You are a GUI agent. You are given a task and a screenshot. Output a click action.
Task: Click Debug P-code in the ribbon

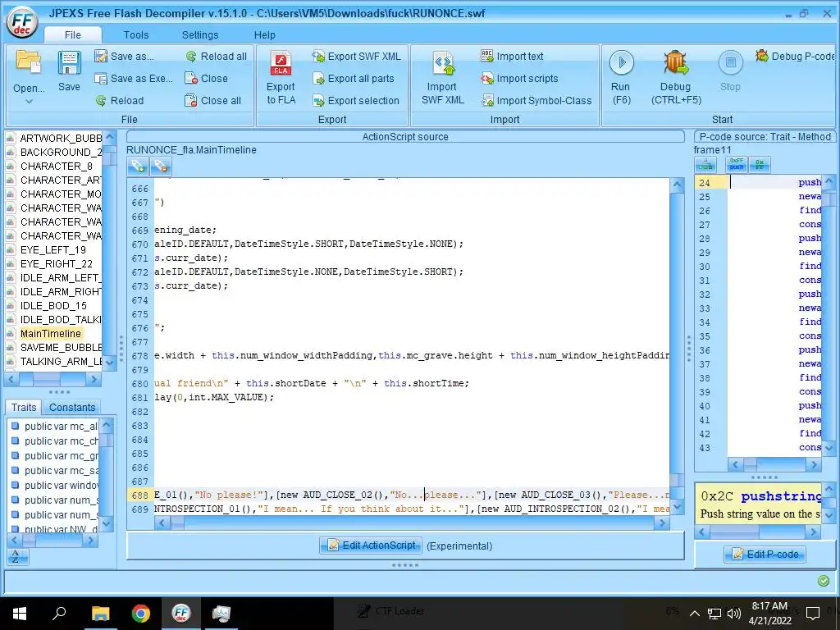pos(795,57)
